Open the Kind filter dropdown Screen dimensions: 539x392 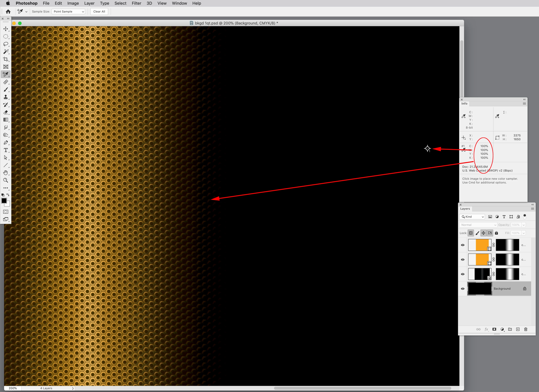[472, 217]
